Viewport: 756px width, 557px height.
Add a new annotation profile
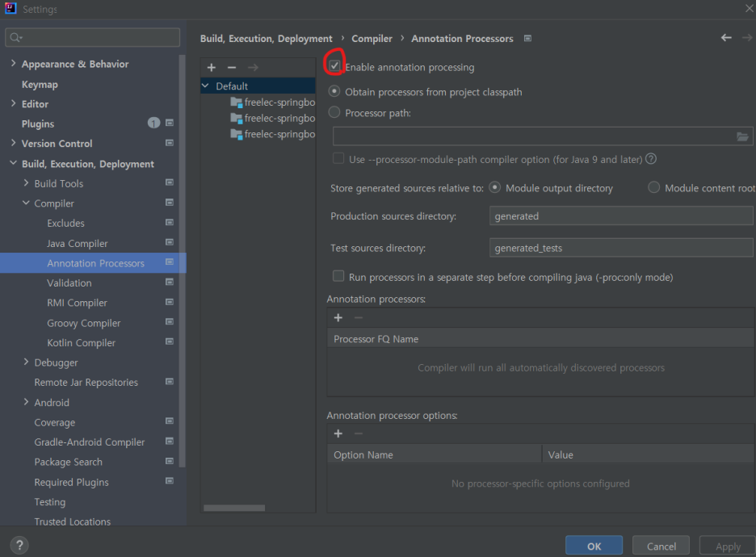point(211,68)
